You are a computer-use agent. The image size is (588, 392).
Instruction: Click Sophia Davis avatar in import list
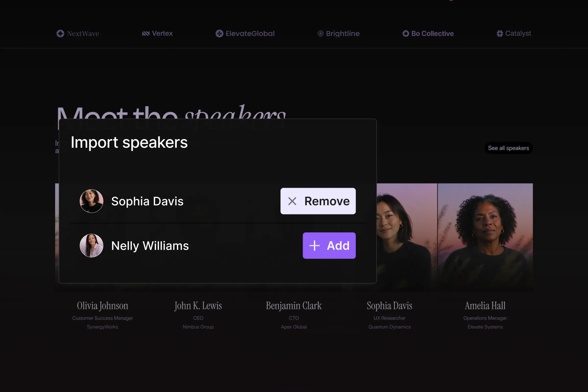click(x=91, y=201)
